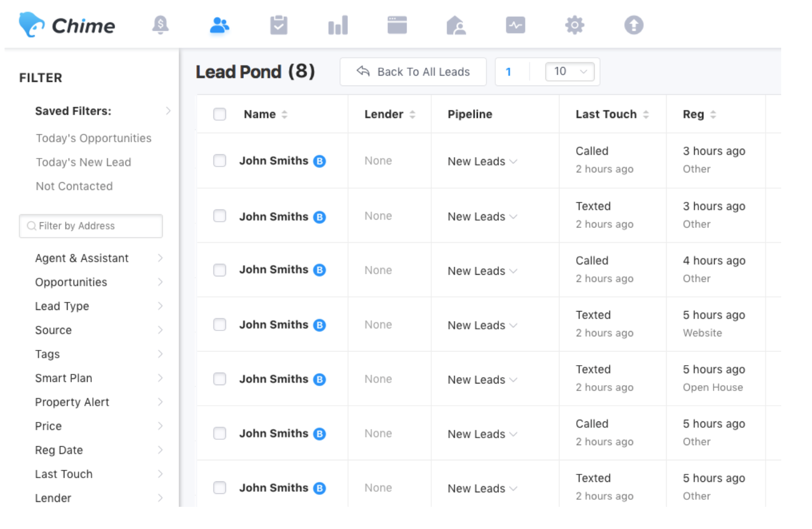Check the last visible row's checkbox
The width and height of the screenshot is (812, 529).
[219, 488]
